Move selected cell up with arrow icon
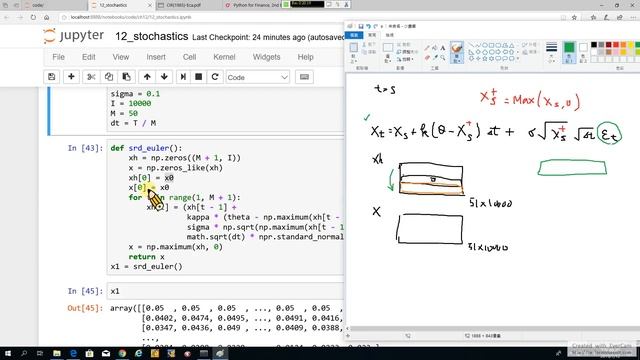This screenshot has width=640, height=360. [147, 77]
